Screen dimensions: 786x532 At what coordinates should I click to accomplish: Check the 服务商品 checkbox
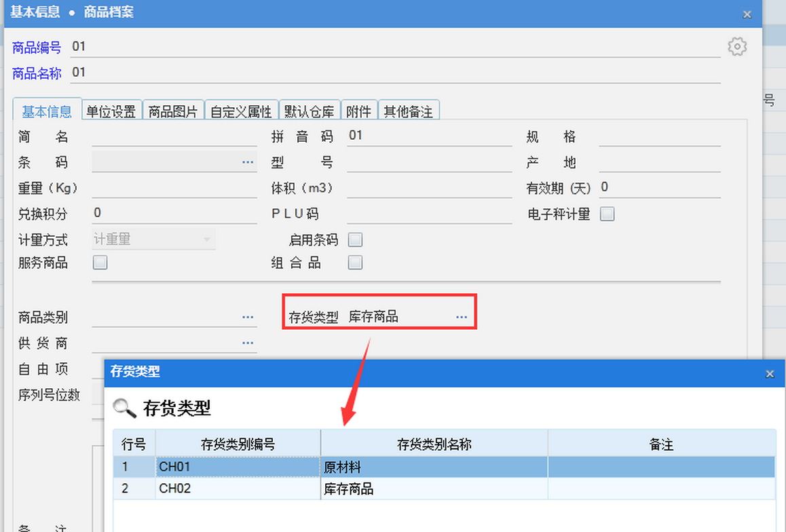[x=100, y=263]
